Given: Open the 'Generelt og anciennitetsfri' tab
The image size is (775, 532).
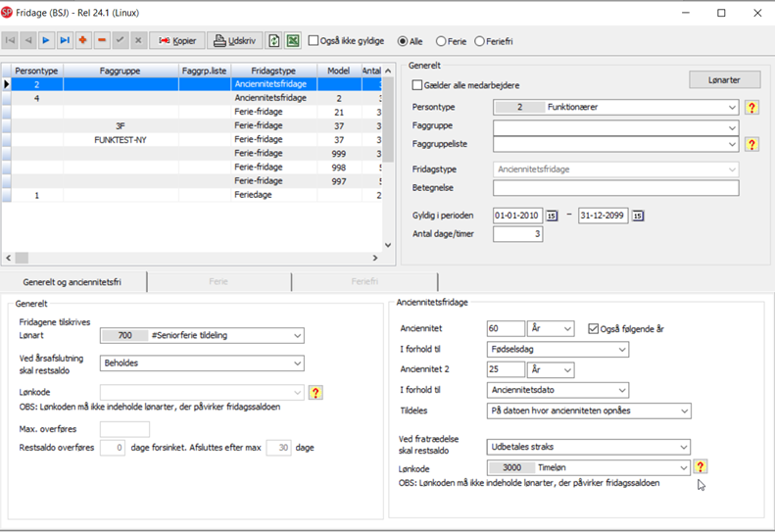Looking at the screenshot, I should [73, 281].
